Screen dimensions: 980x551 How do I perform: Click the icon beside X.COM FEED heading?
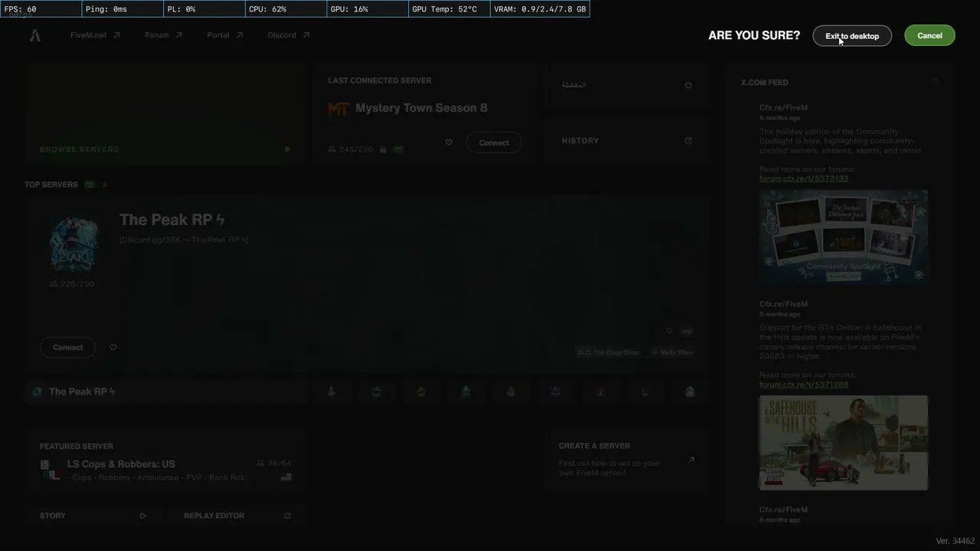coord(935,82)
